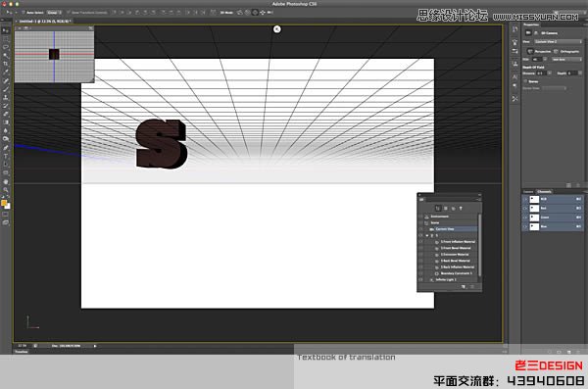This screenshot has height=389, width=588.
Task: Select the Properties panel tab
Action: [530, 24]
